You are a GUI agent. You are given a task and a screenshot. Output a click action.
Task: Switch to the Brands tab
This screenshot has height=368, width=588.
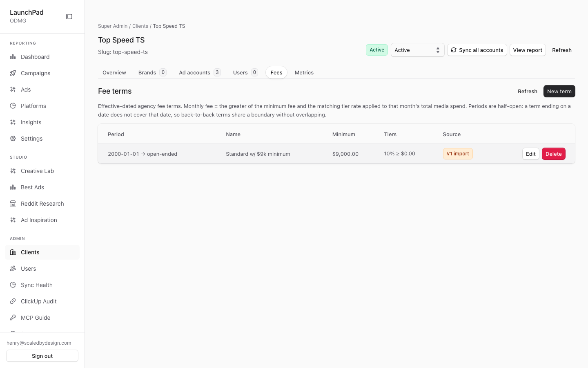(152, 72)
